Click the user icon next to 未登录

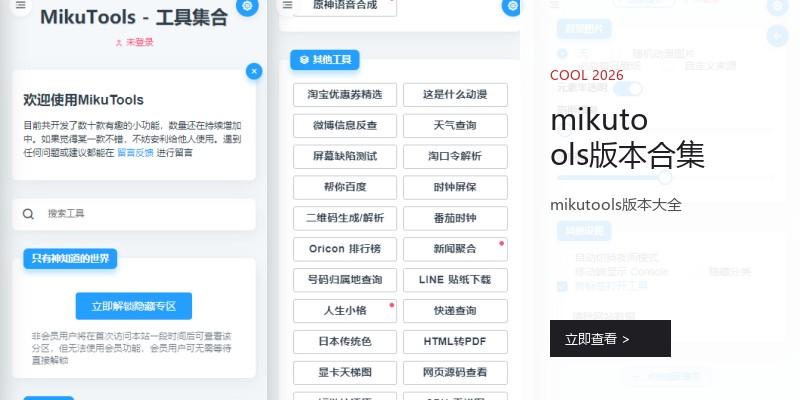(119, 43)
